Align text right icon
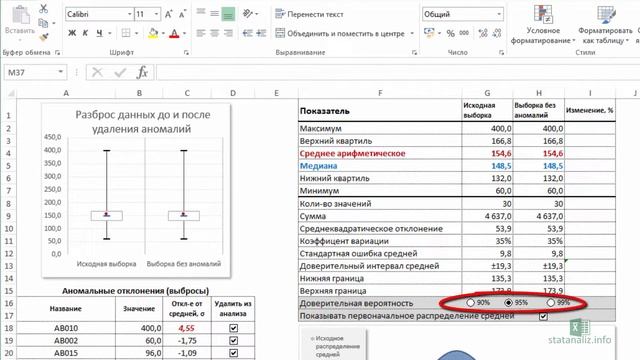The image size is (640, 360). pyautogui.click(x=228, y=33)
